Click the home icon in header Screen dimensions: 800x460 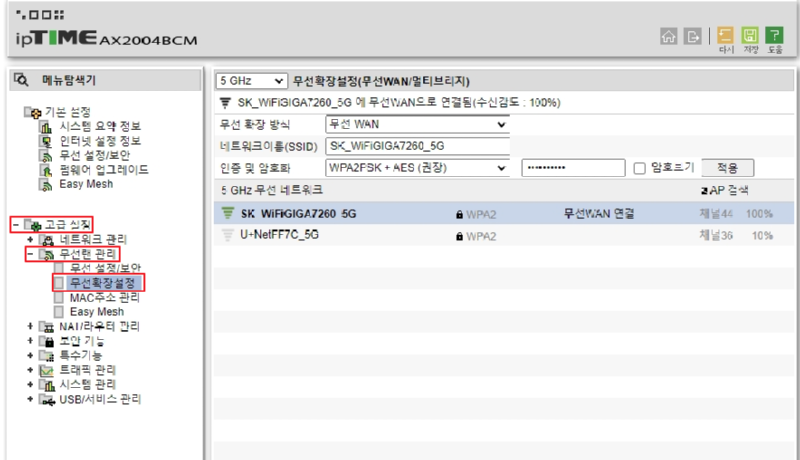(668, 36)
